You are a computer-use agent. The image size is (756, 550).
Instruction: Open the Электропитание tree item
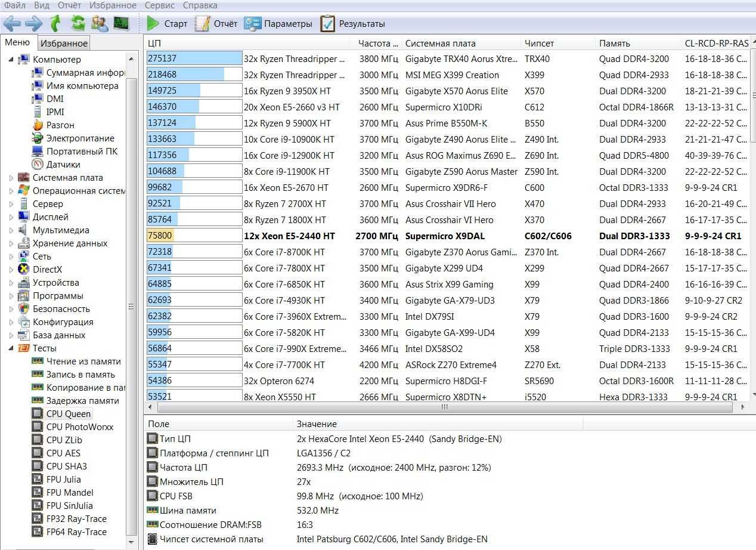(x=73, y=138)
